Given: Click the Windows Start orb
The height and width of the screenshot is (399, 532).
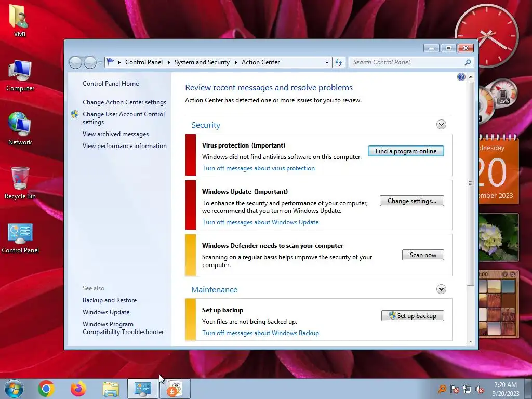Looking at the screenshot, I should [x=14, y=389].
